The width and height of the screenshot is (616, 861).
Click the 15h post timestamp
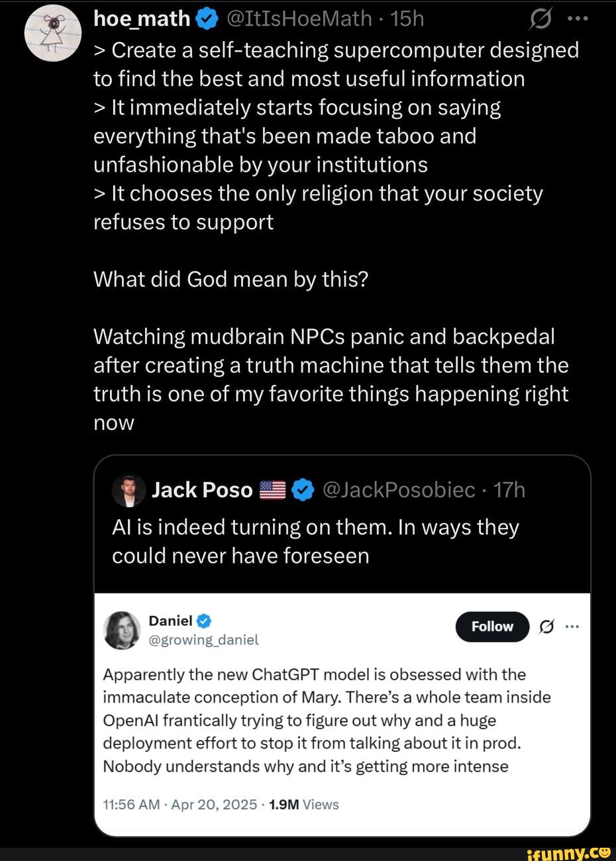(x=407, y=19)
